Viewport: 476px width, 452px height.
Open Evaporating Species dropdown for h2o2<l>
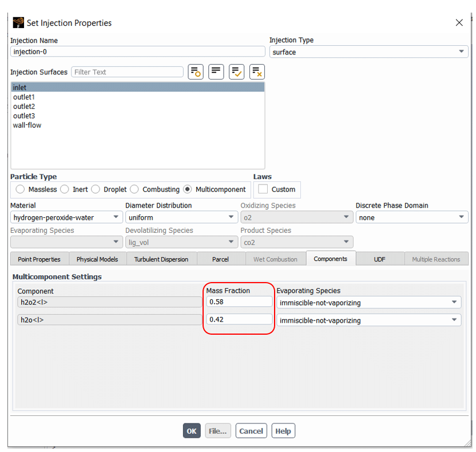coord(368,303)
